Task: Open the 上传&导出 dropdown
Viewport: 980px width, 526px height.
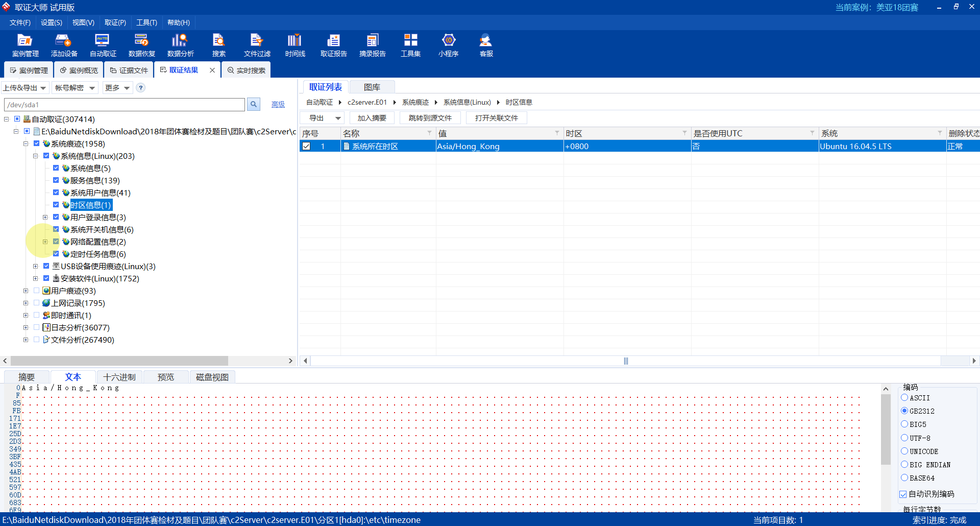Action: coord(25,88)
